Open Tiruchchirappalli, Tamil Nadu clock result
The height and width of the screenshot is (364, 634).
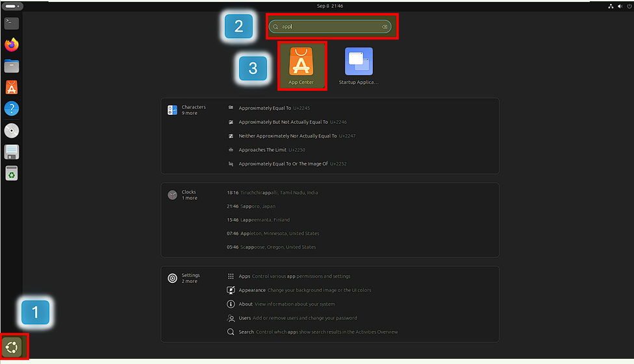(x=272, y=193)
